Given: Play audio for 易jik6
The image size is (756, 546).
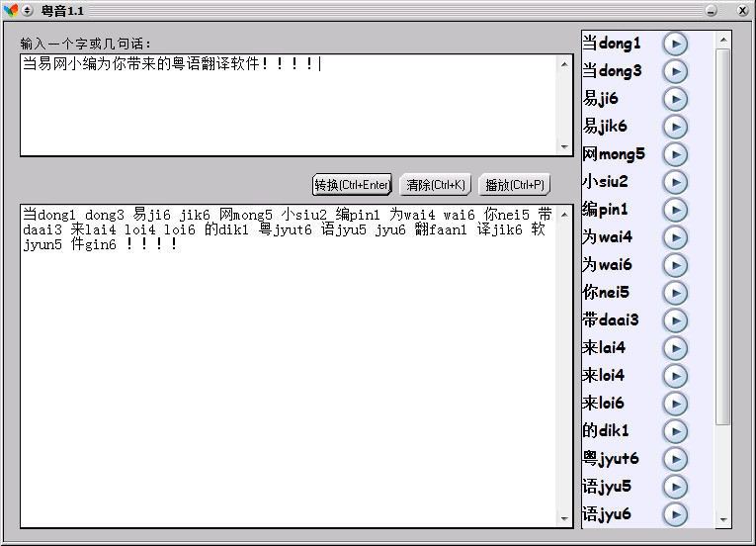Looking at the screenshot, I should pyautogui.click(x=674, y=127).
